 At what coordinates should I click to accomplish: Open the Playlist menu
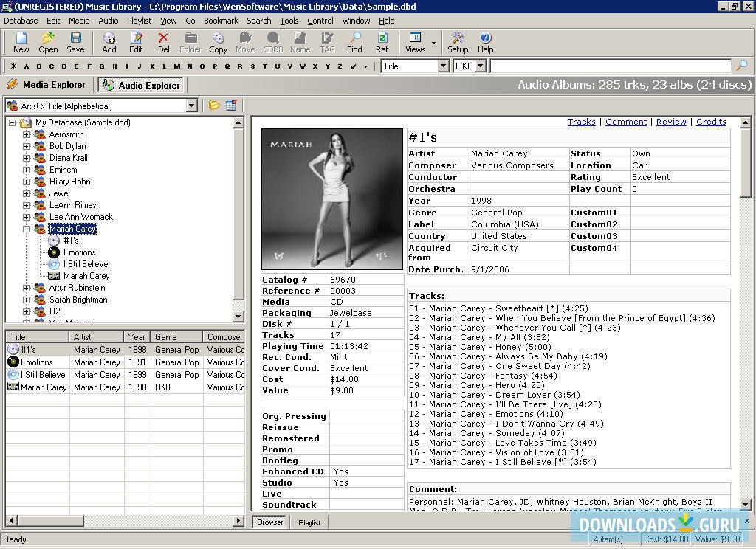pos(139,21)
